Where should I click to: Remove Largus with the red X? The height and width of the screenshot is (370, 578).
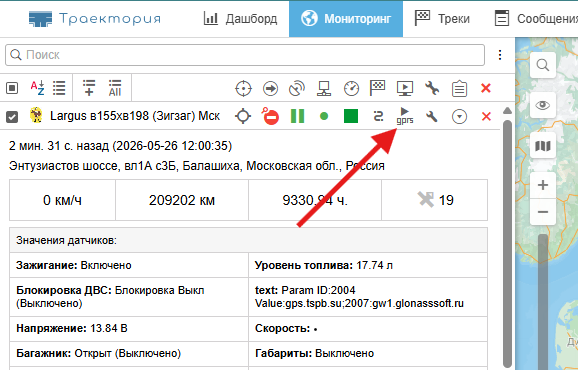point(486,116)
